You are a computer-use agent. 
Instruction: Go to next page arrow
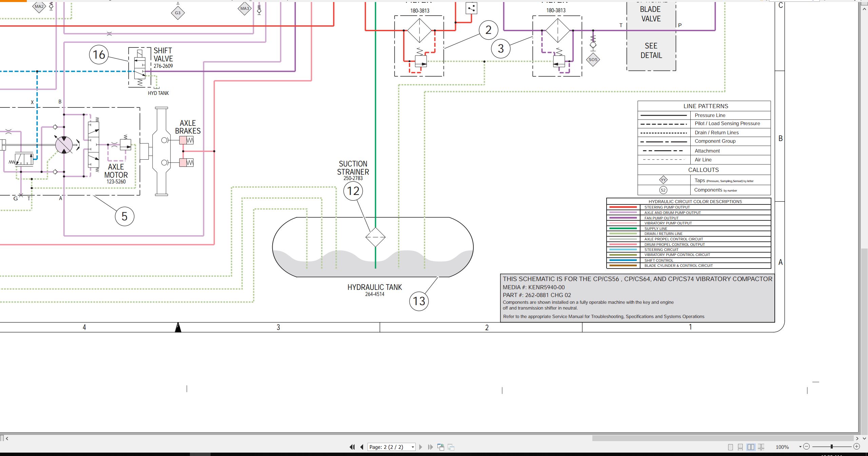point(421,447)
